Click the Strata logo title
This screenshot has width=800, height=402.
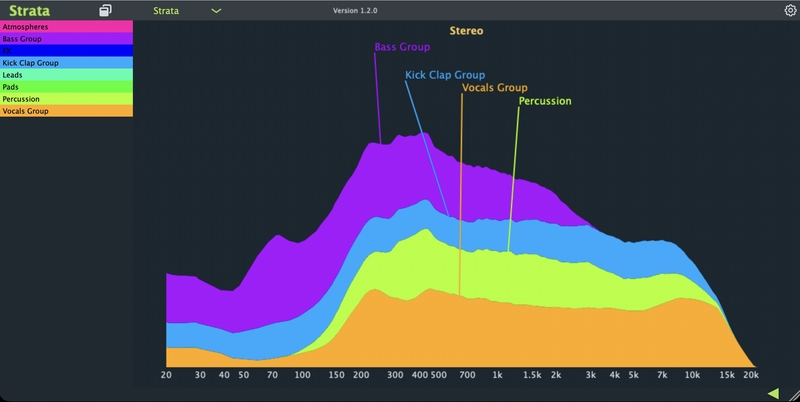30,11
